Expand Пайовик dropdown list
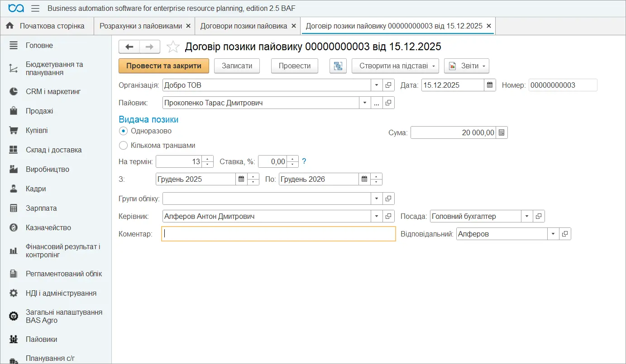 365,103
